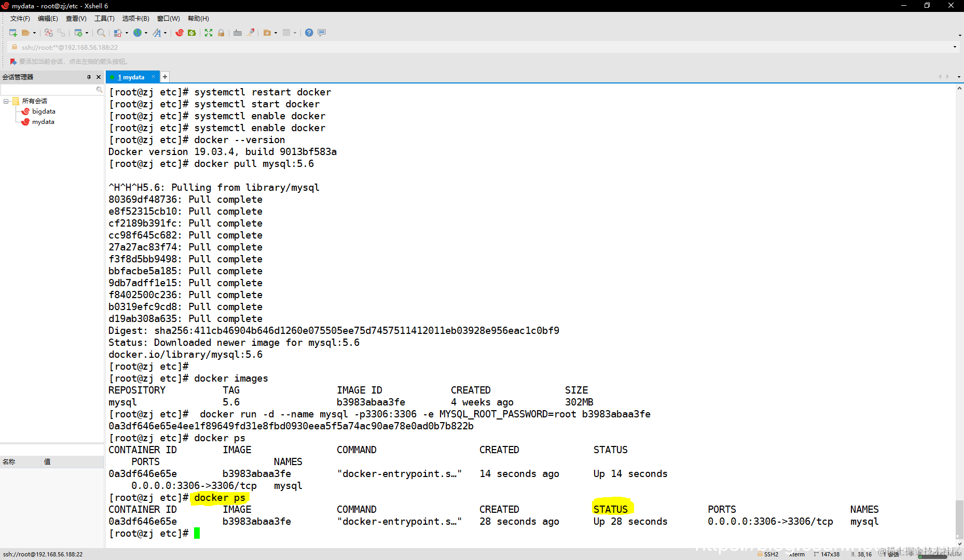Open the 文件(F) menu
Viewport: 964px width, 560px height.
click(20, 19)
